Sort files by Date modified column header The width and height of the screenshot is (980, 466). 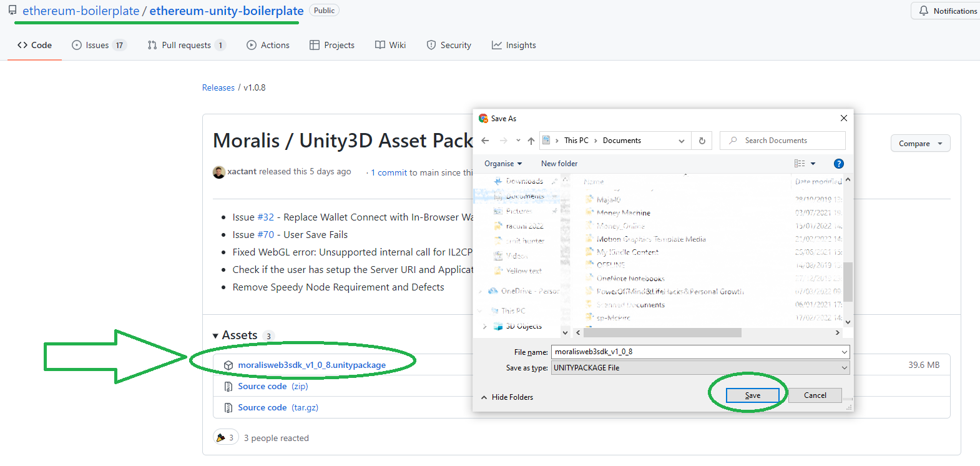tap(818, 182)
